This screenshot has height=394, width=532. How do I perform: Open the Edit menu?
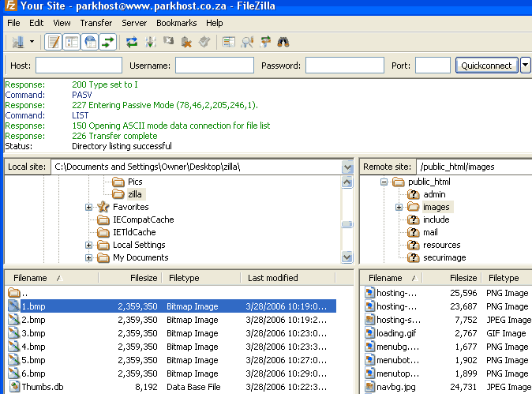36,23
